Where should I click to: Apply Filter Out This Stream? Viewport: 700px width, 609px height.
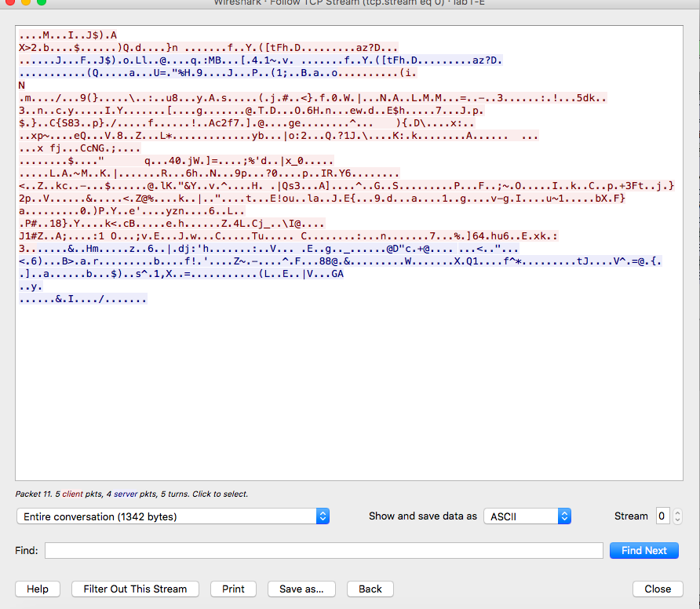coord(134,589)
